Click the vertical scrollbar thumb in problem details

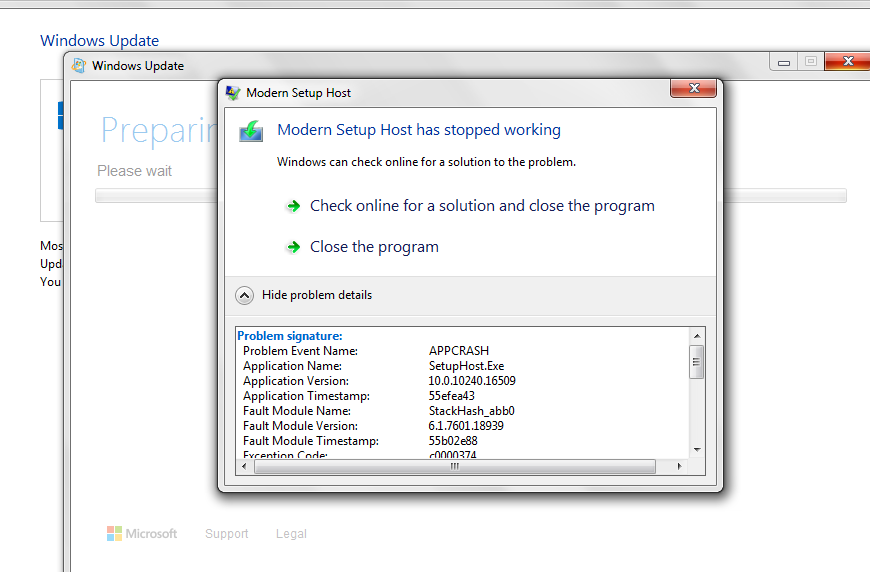click(x=696, y=362)
